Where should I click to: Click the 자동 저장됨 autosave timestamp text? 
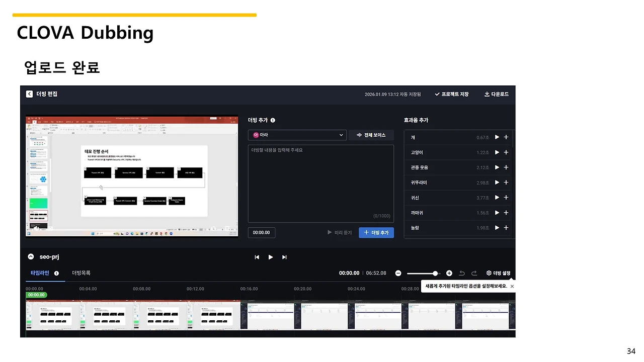tap(393, 94)
